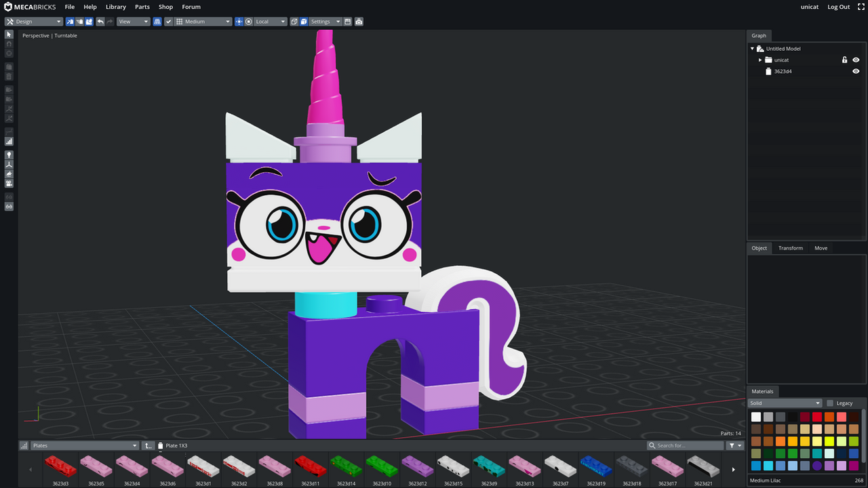Select the green 3623d14 plate thumbnail
868x488 pixels.
(346, 468)
